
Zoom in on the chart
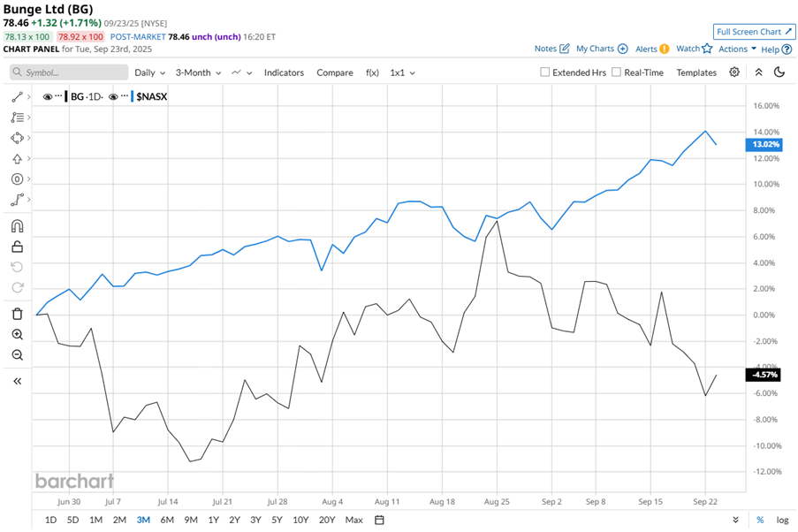pos(17,334)
